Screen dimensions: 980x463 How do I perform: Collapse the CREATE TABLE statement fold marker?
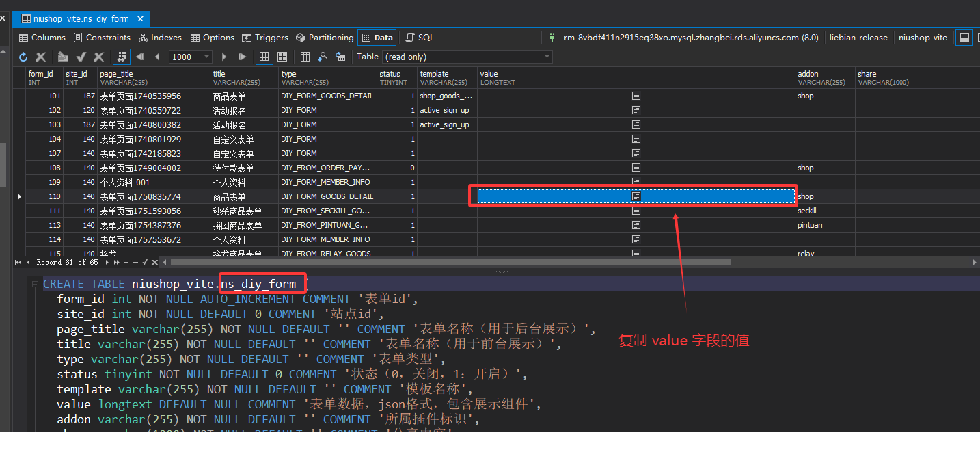(x=35, y=284)
